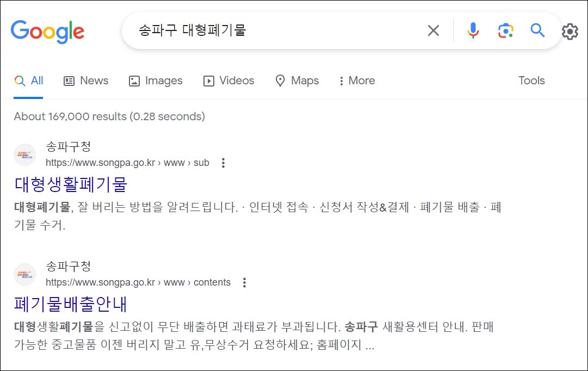This screenshot has height=371, width=588.
Task: Expand the More search categories menu
Action: (357, 81)
